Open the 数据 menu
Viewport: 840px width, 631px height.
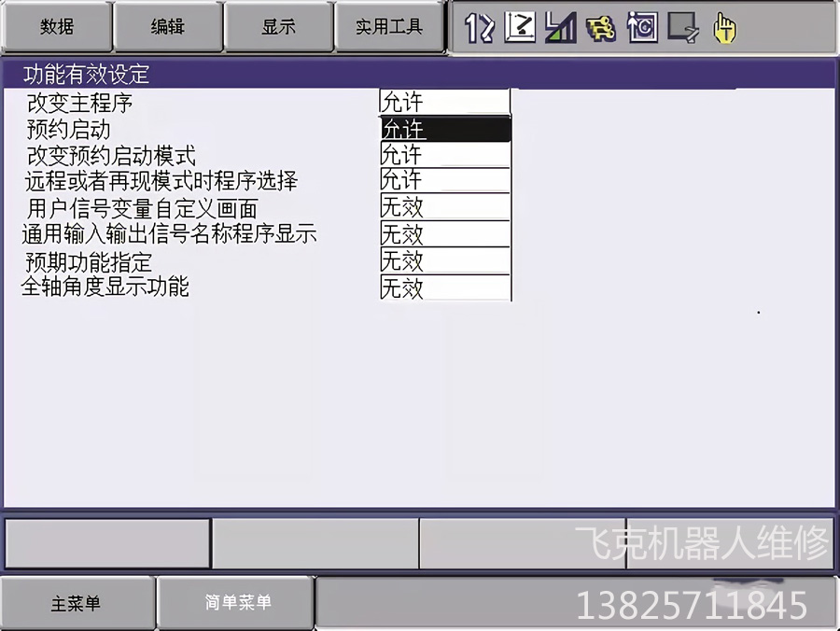click(x=57, y=27)
